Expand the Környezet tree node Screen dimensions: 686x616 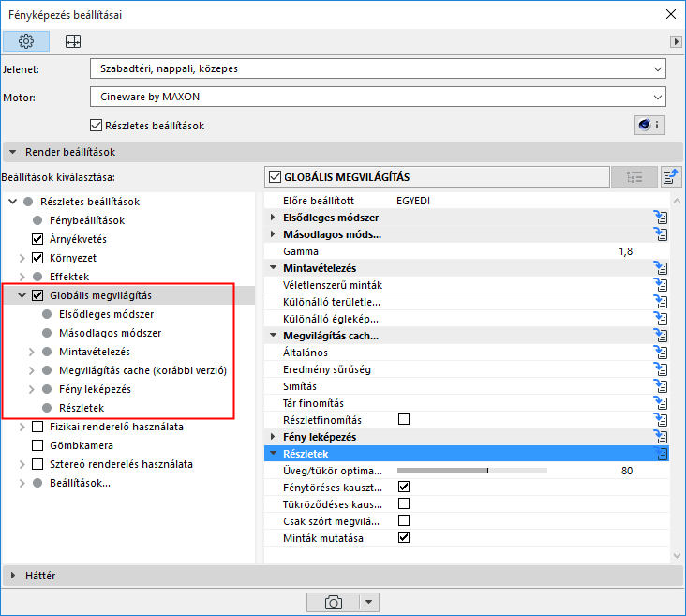22,258
